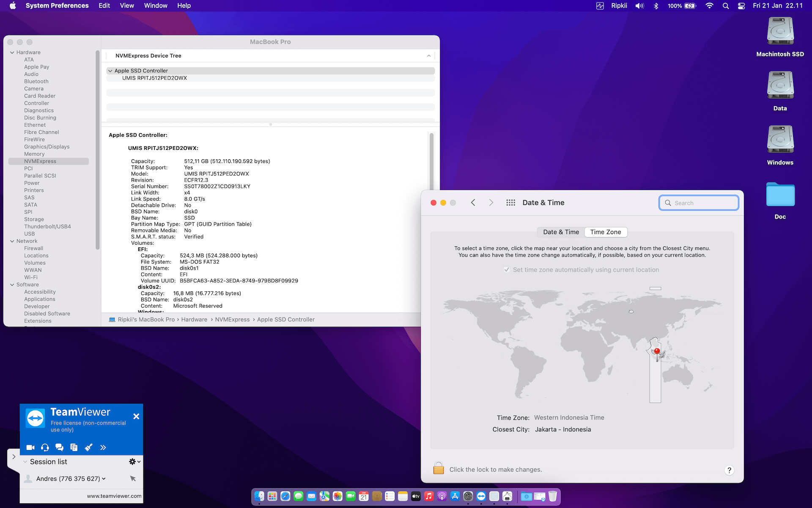
Task: Open Trash in the Dock
Action: pos(552,496)
